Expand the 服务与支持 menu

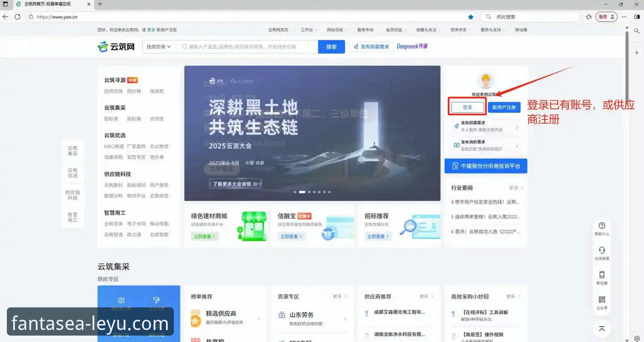(x=493, y=30)
